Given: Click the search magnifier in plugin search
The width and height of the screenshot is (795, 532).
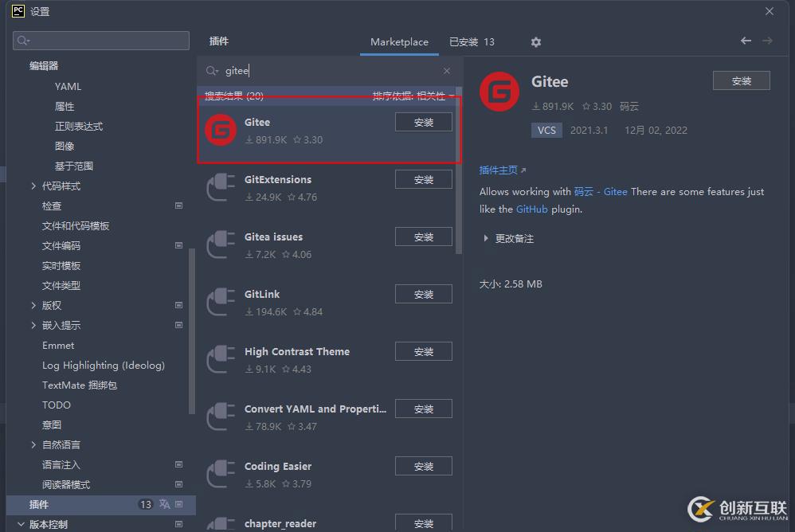Looking at the screenshot, I should [x=211, y=71].
